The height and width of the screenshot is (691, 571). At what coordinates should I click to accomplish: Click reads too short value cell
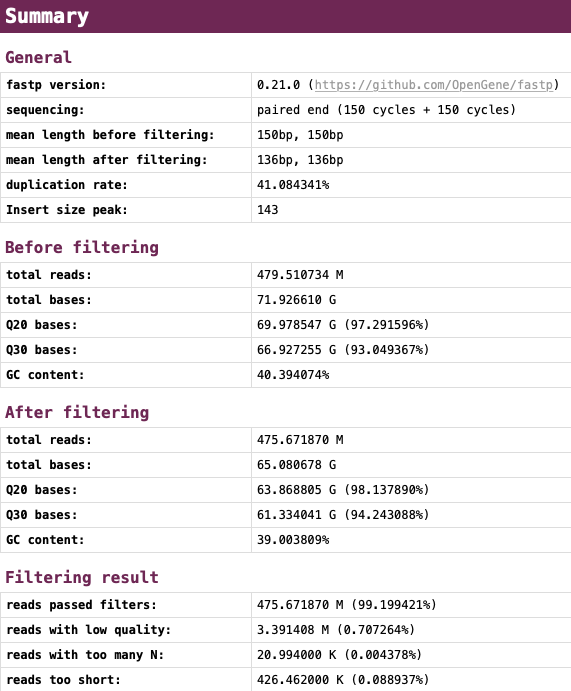tap(411, 680)
